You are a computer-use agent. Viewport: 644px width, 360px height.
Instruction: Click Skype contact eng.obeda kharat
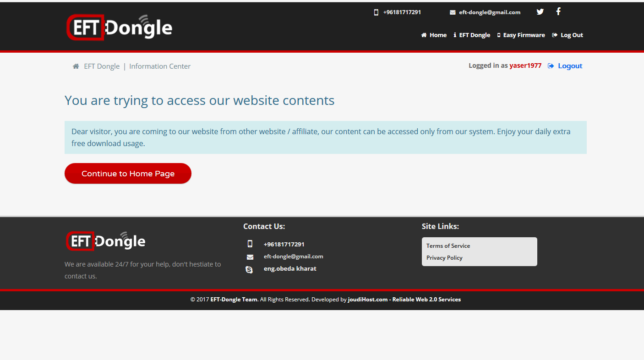tap(290, 269)
